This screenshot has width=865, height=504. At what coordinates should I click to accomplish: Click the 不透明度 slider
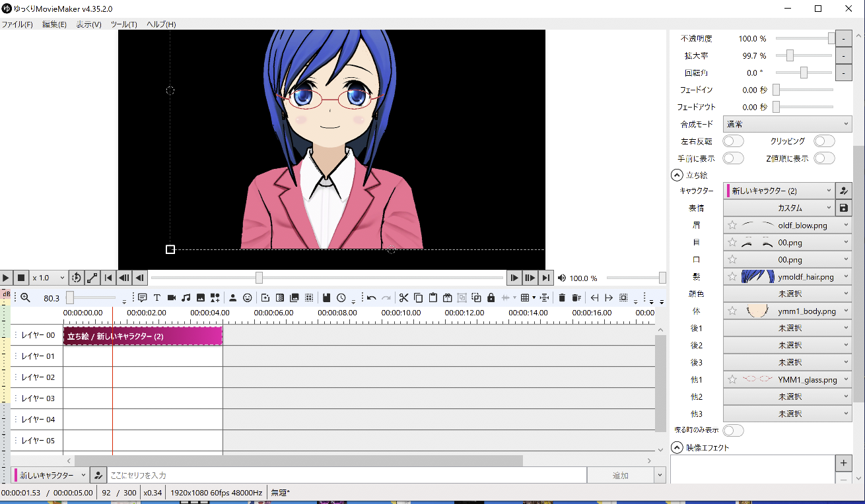(x=804, y=39)
